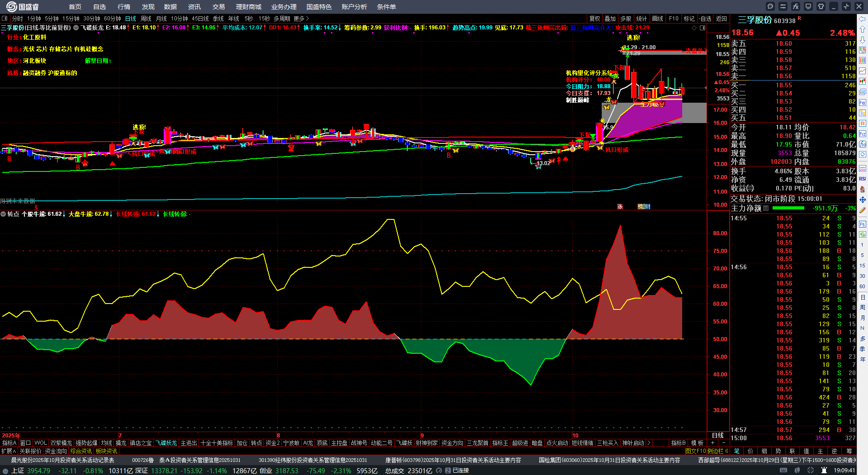Switch to the 60分钟 period

coord(113,19)
